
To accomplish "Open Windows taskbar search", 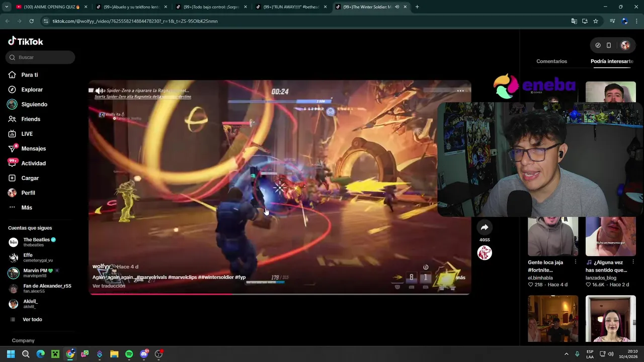I will (x=26, y=354).
